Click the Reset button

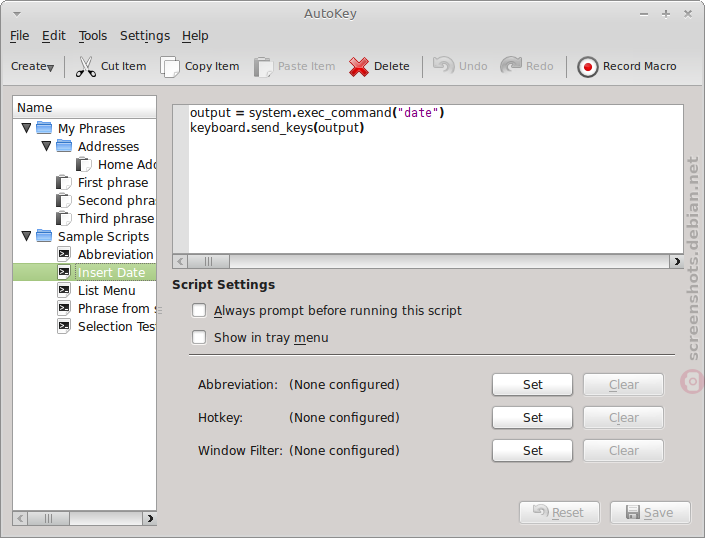point(559,512)
